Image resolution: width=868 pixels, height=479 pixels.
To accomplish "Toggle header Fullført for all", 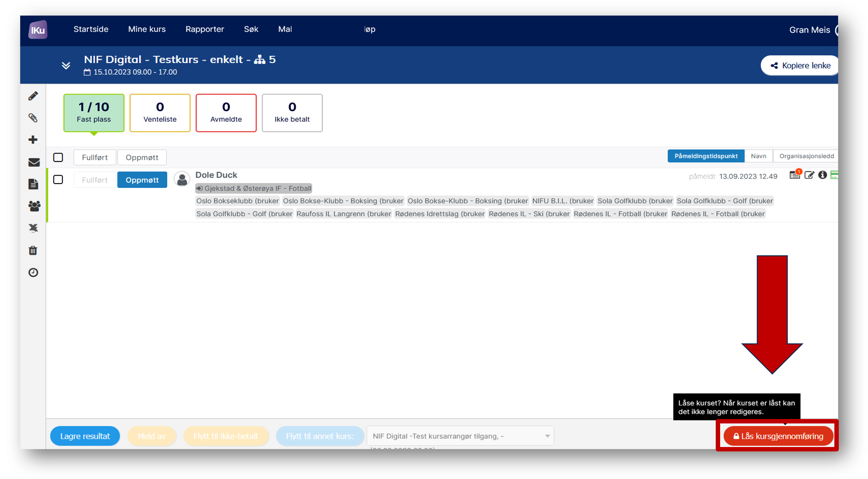I will [x=95, y=157].
